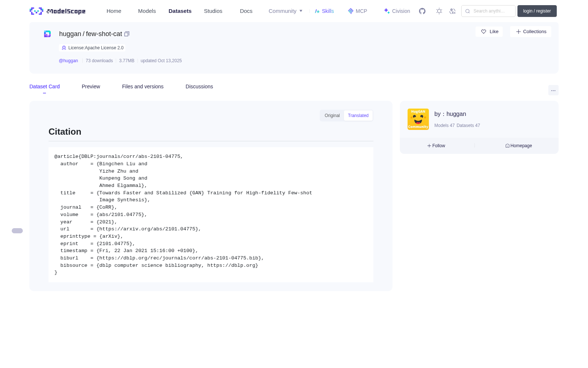
Task: Copy dataset name with the copy icon
Action: (127, 34)
